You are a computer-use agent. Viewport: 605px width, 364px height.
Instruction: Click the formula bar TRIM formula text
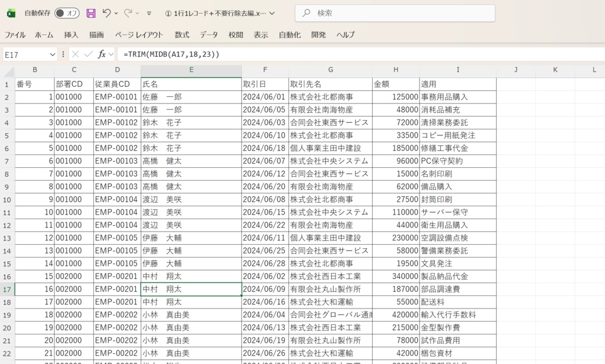(171, 54)
